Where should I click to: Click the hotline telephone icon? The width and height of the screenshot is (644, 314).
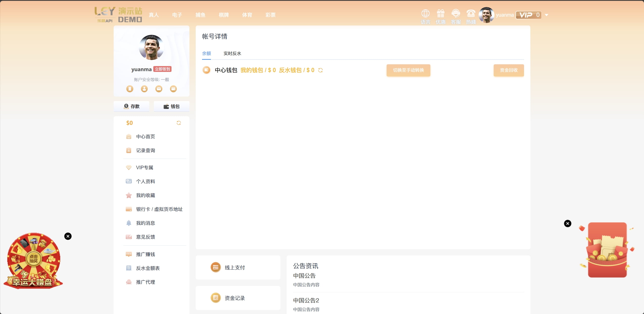point(471,14)
